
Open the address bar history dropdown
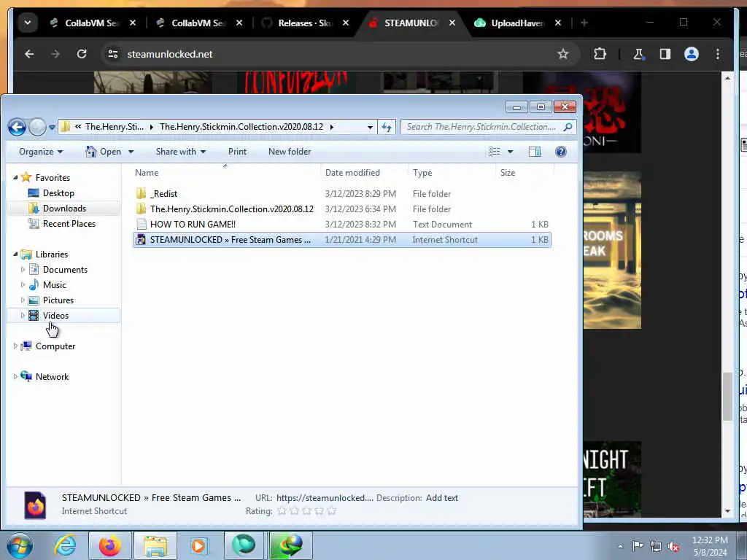[370, 127]
